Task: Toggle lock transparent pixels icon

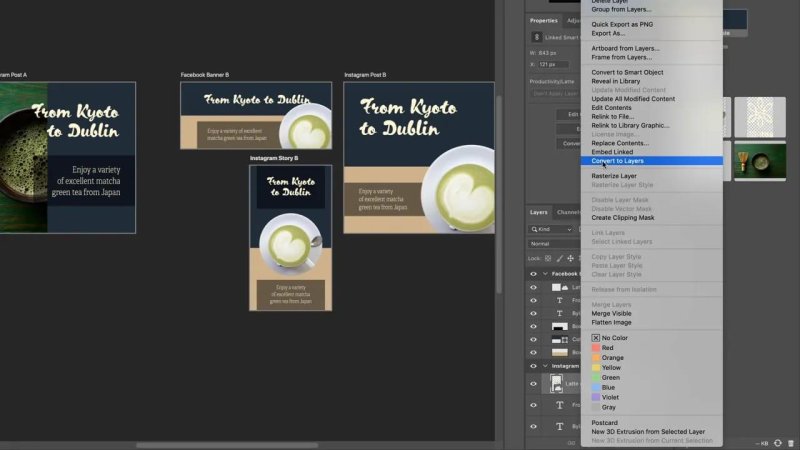Action: point(548,258)
